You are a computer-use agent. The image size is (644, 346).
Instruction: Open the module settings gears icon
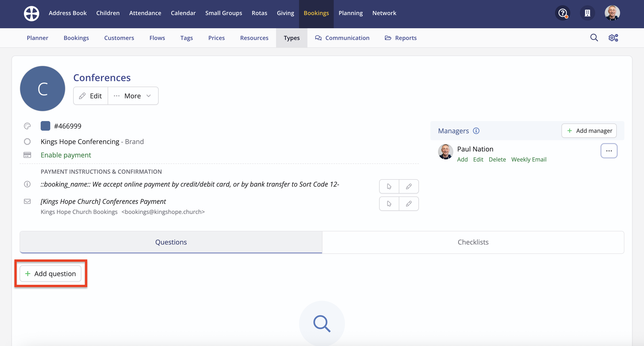[613, 38]
